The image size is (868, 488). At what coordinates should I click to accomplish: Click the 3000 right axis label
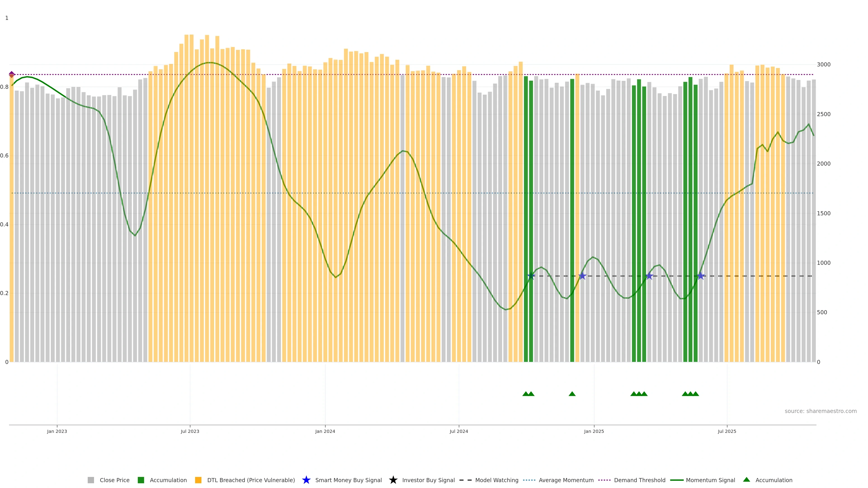click(823, 65)
